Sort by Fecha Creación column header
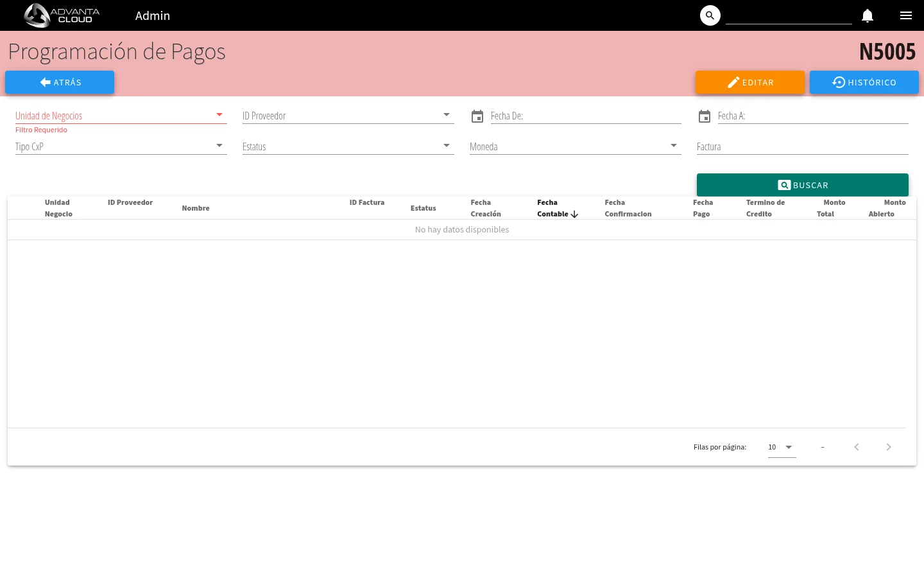The height and width of the screenshot is (578, 924). pos(486,208)
